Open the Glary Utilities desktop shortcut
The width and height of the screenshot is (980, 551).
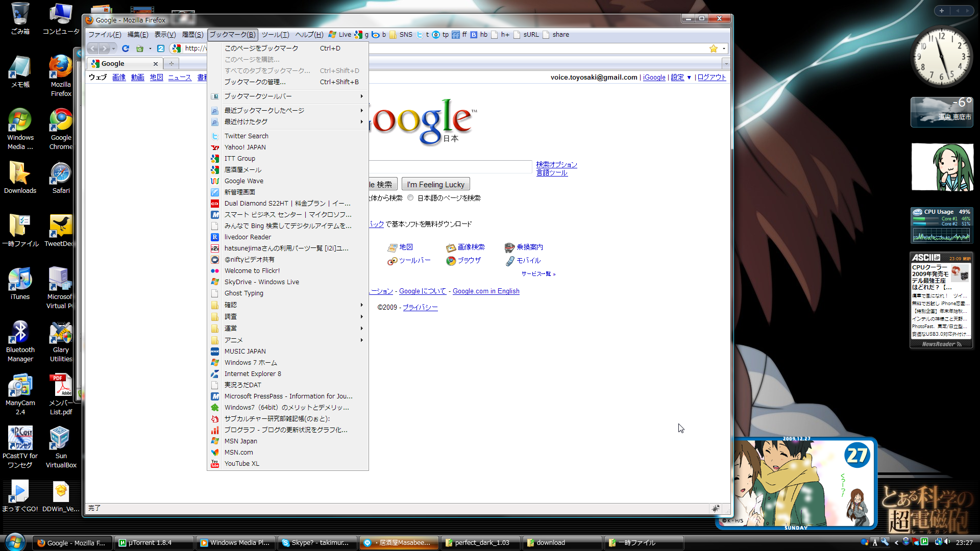click(61, 341)
